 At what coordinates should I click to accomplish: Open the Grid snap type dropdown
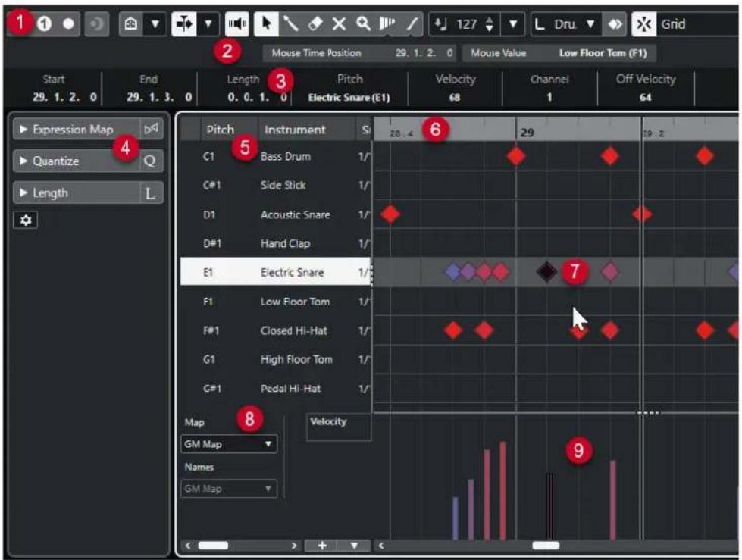point(699,23)
